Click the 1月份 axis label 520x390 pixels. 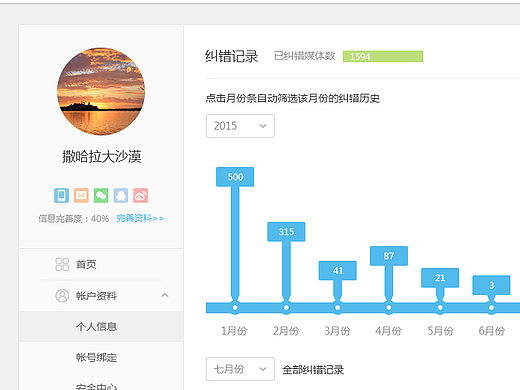[234, 331]
